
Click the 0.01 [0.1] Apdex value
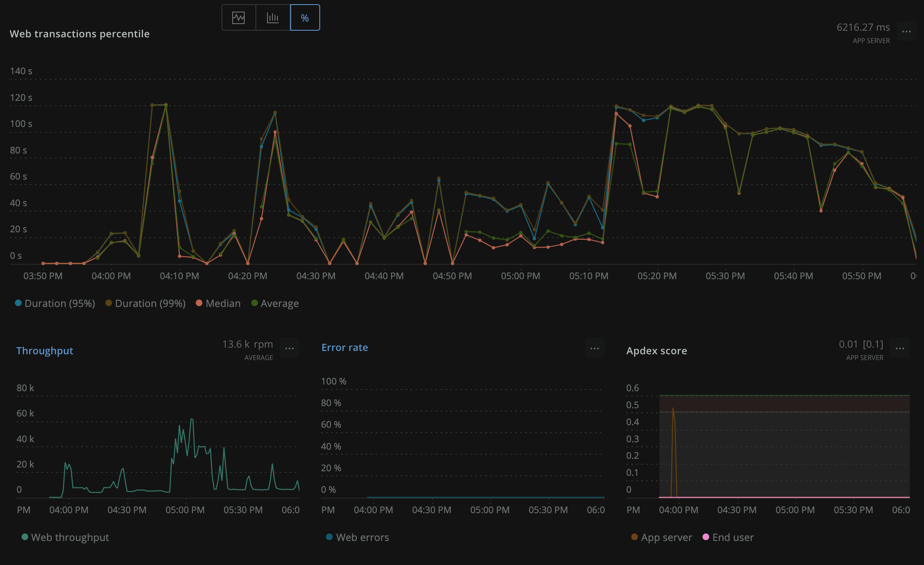click(861, 344)
